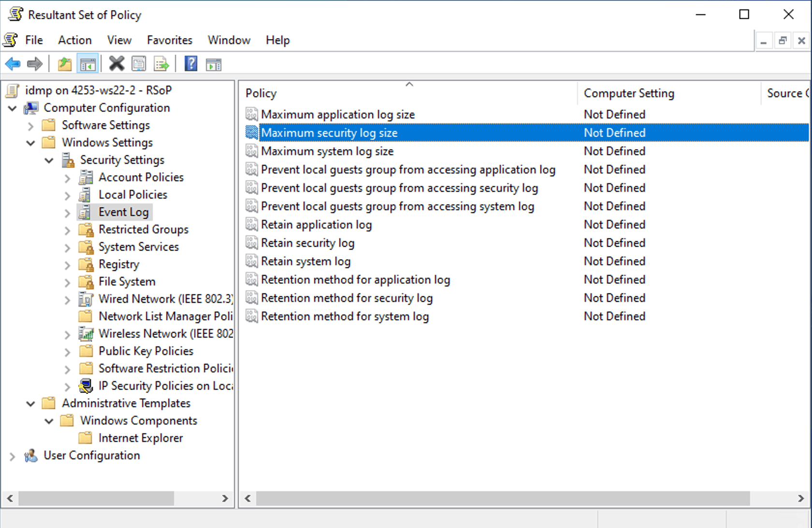Image resolution: width=812 pixels, height=528 pixels.
Task: Open the Action menu
Action: (x=74, y=40)
